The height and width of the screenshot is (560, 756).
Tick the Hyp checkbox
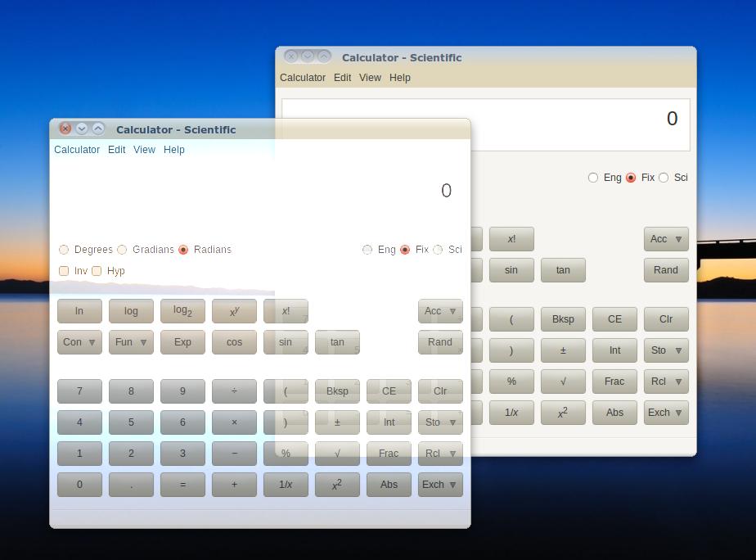97,271
